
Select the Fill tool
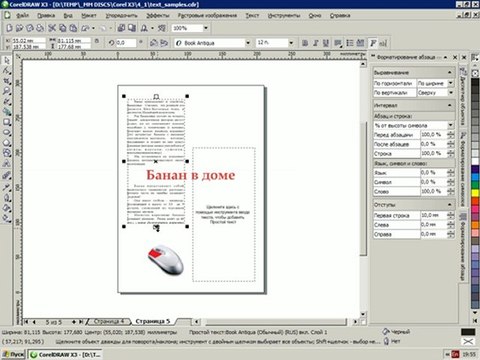[6, 208]
